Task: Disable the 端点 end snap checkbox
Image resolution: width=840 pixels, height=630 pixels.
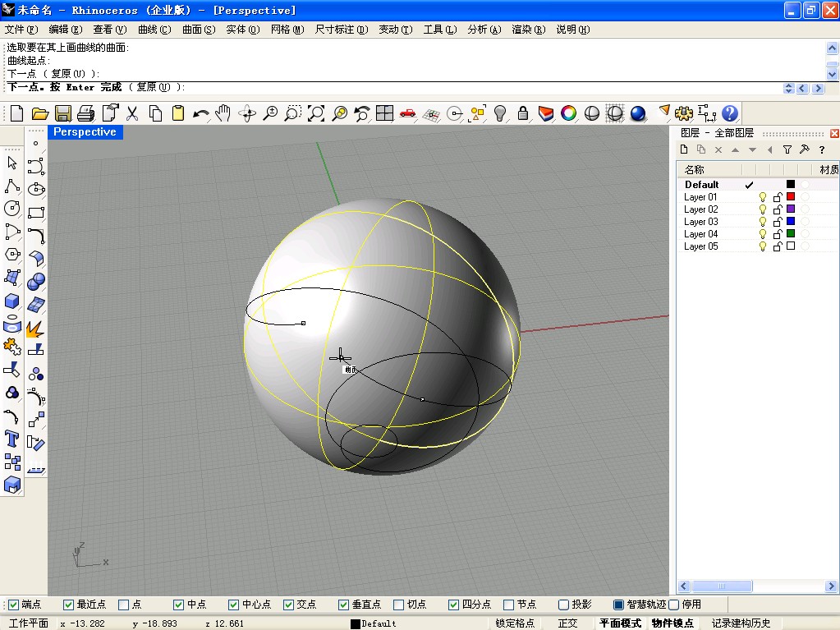Action: click(x=13, y=605)
